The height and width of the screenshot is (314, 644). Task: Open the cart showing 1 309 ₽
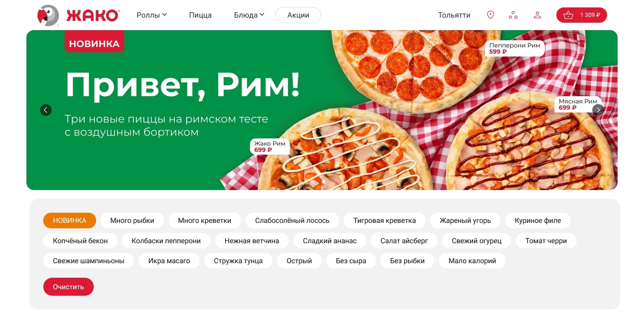coord(581,15)
